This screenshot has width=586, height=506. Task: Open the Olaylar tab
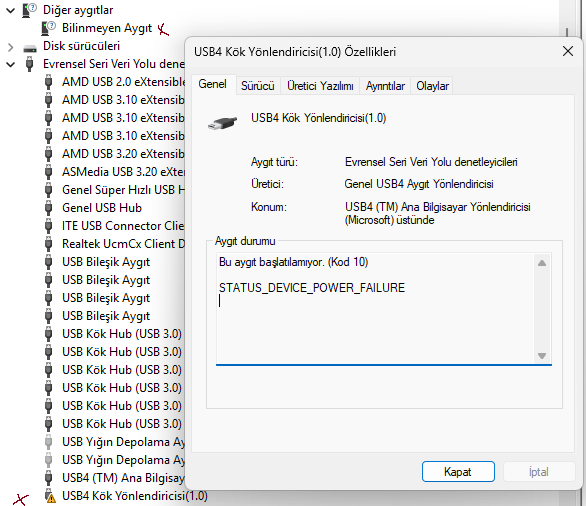[432, 86]
